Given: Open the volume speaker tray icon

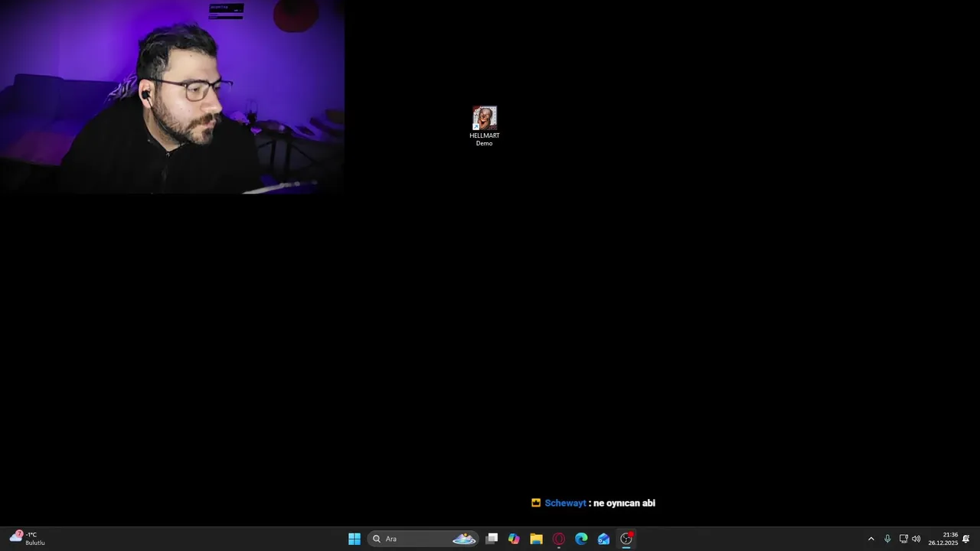Looking at the screenshot, I should pos(916,539).
